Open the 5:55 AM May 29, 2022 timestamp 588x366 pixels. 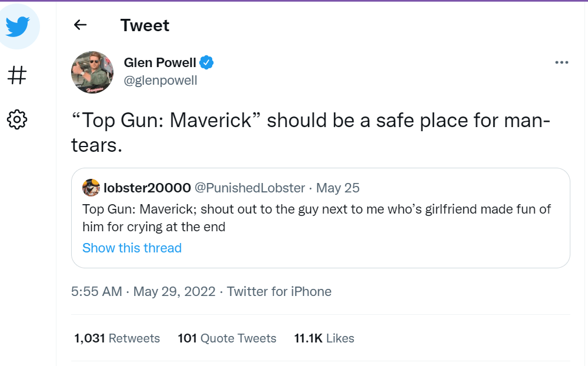(x=143, y=291)
